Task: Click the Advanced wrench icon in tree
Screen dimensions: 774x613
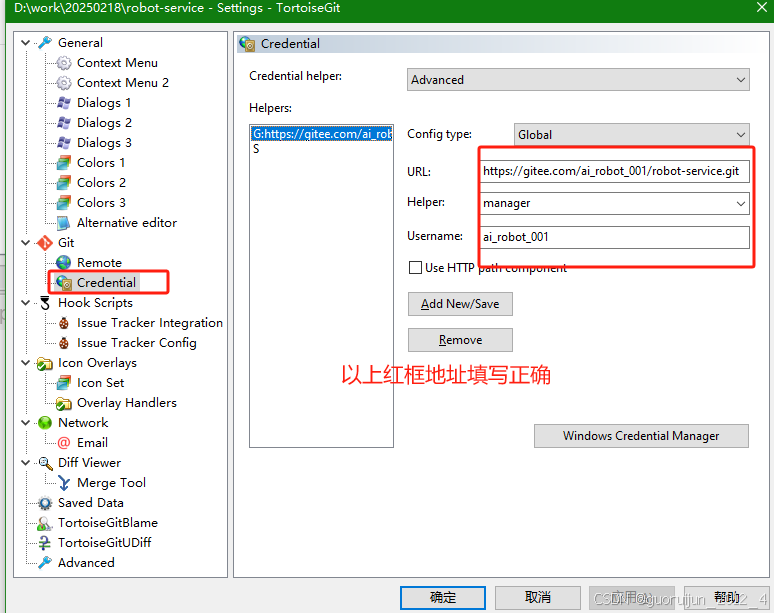Action: coord(45,563)
